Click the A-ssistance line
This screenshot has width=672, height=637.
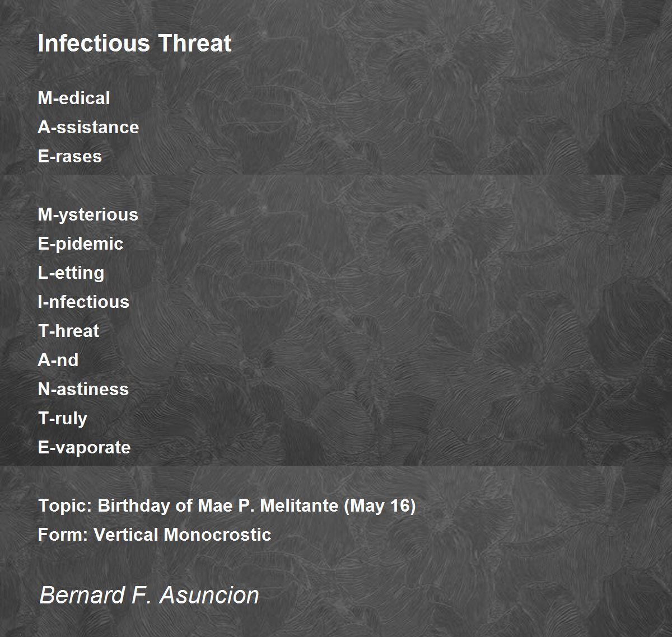[x=88, y=127]
